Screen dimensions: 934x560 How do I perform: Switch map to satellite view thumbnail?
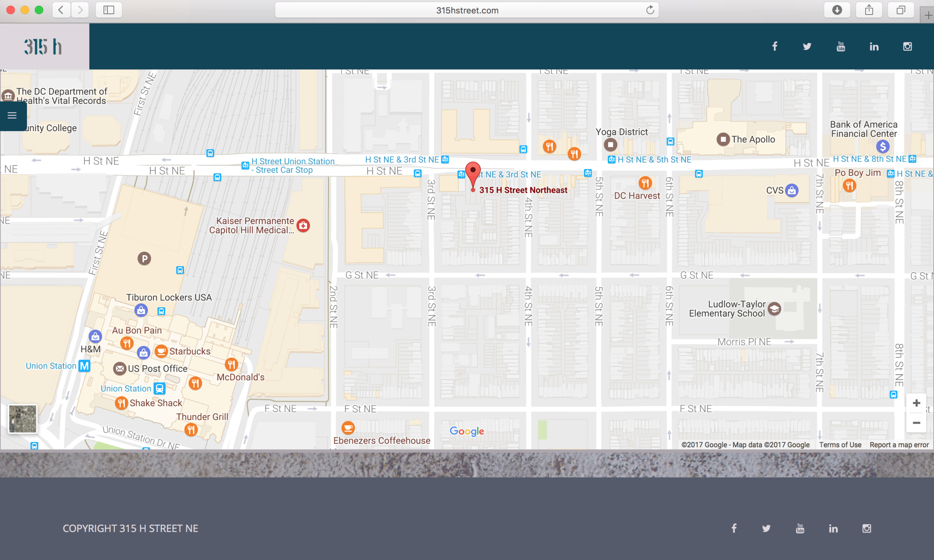(x=23, y=419)
